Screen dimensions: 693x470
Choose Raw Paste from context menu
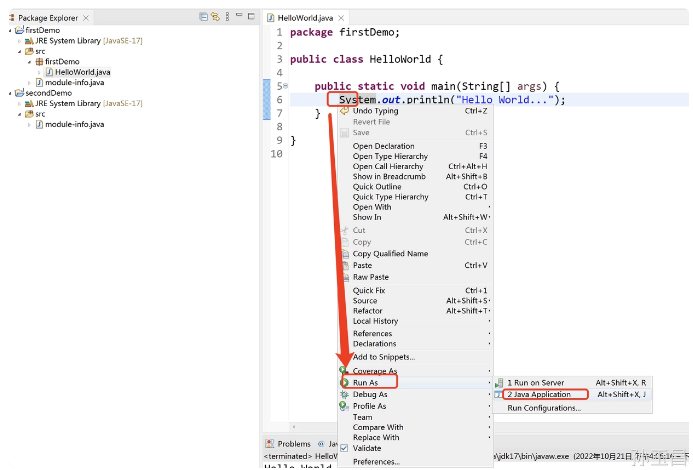415,277
